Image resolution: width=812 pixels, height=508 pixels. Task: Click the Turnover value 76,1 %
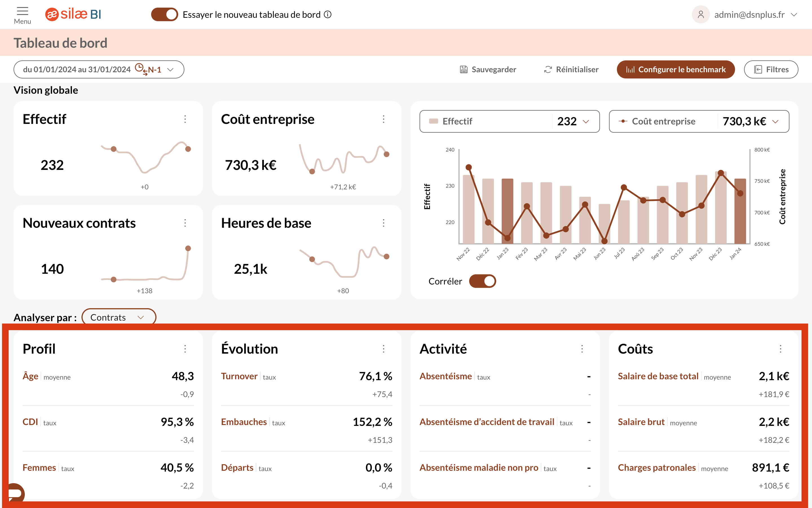[376, 376]
